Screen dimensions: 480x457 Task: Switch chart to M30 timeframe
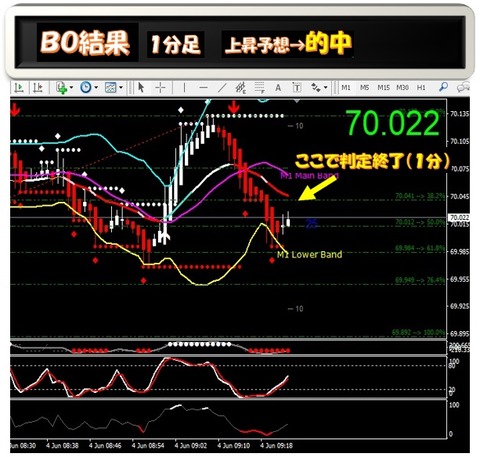coord(402,88)
